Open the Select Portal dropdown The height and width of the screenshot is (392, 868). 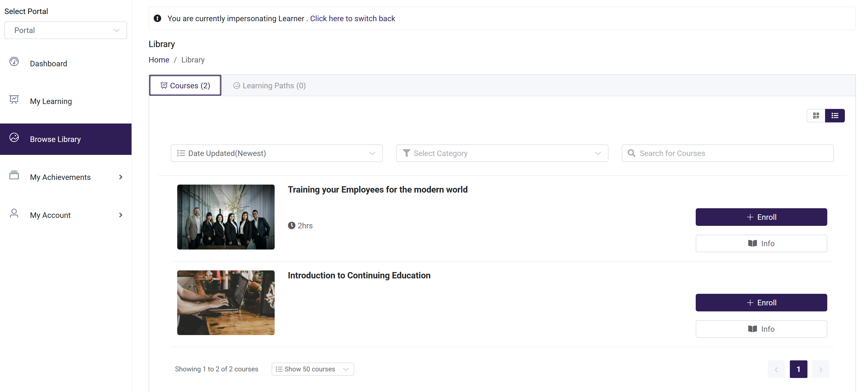pyautogui.click(x=66, y=30)
